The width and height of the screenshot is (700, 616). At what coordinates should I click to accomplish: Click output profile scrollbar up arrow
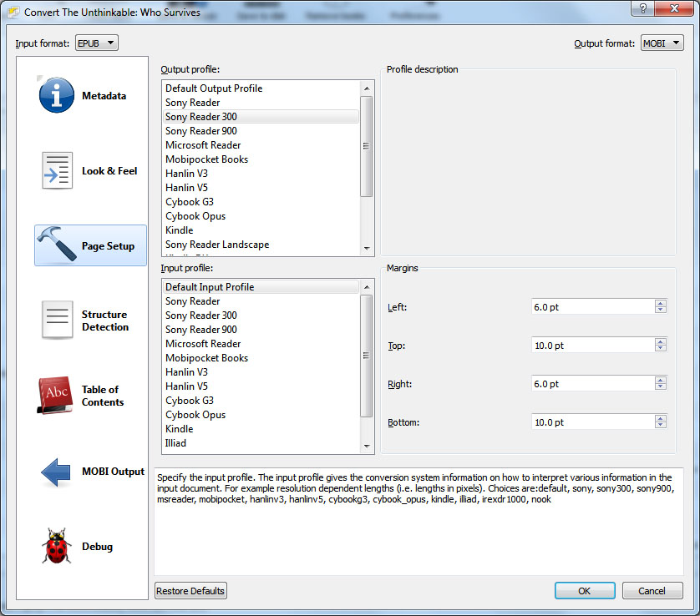pyautogui.click(x=367, y=88)
